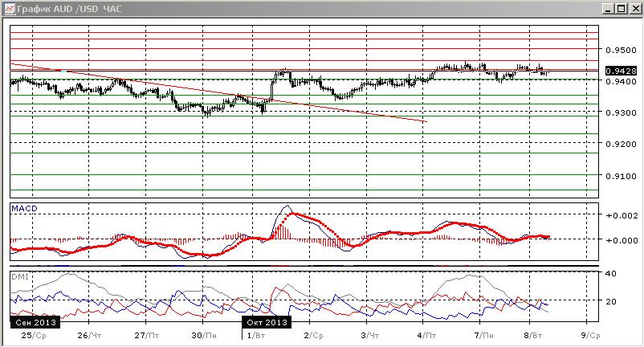This screenshot has width=644, height=347.
Task: Click the 20 value on DMI scale
Action: coord(611,301)
